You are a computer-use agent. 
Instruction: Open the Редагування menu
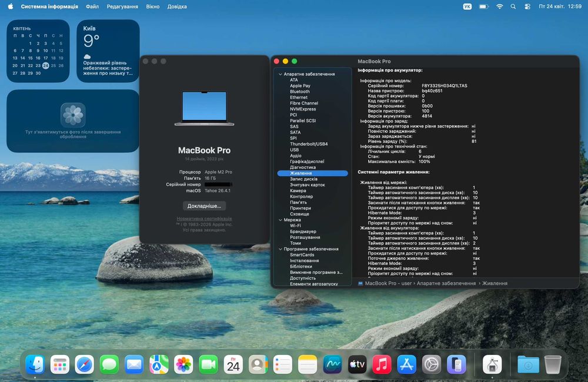tap(122, 6)
